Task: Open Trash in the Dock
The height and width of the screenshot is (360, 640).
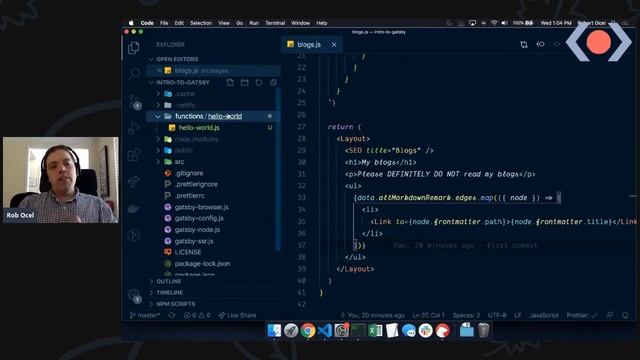Action: [483, 330]
